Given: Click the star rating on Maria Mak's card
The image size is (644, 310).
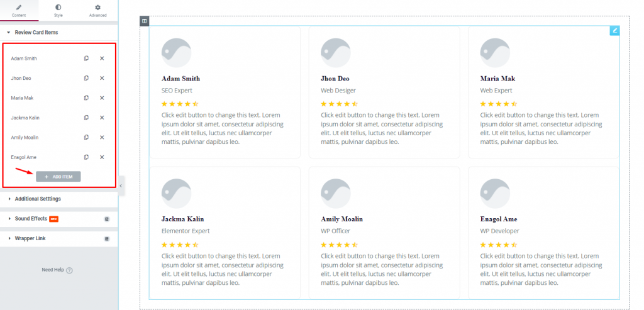Looking at the screenshot, I should [498, 104].
